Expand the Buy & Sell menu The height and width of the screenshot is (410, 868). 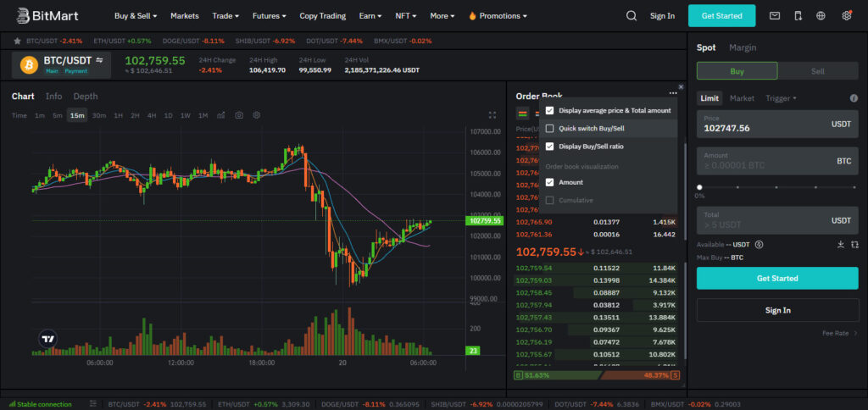click(x=136, y=16)
